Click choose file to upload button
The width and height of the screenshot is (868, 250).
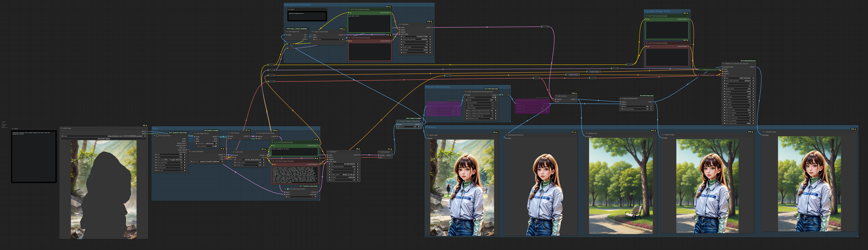(104, 139)
